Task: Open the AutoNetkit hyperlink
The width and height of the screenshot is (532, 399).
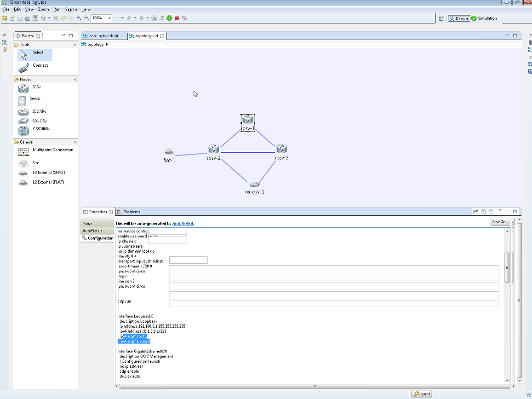Action: click(183, 224)
